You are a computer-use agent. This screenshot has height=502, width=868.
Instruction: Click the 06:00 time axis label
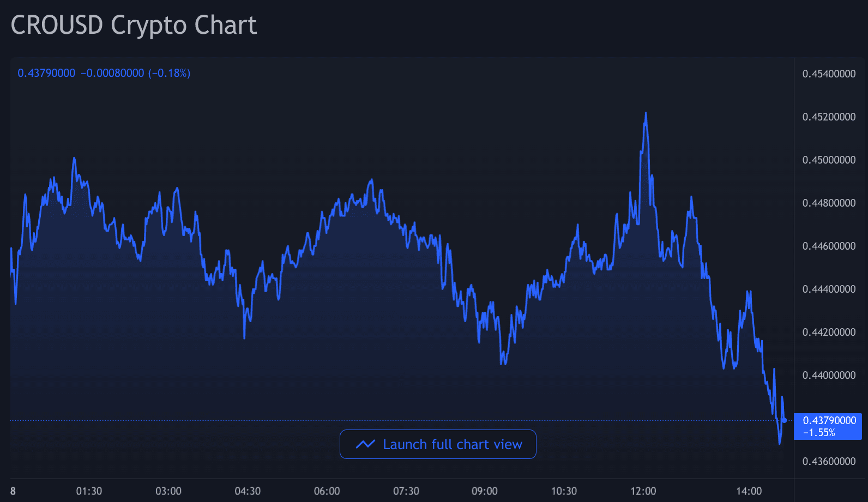tap(327, 491)
